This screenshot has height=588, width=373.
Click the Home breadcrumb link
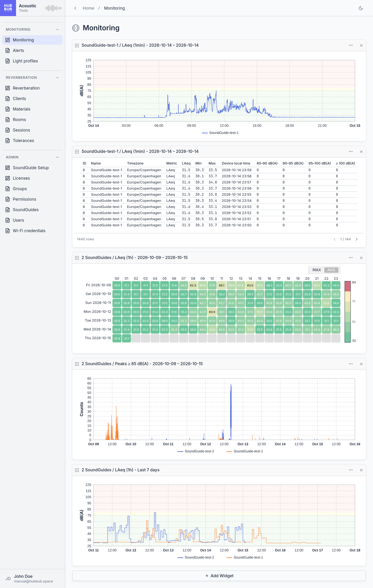pyautogui.click(x=88, y=8)
